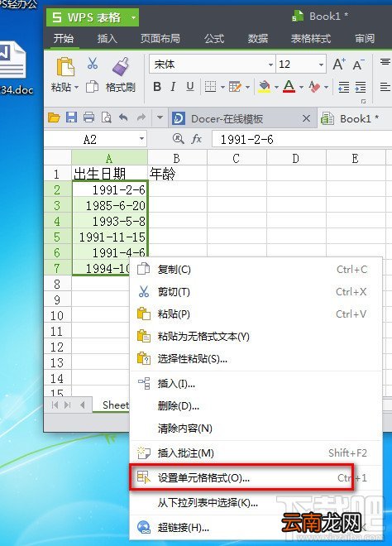
Task: Toggle Bold formatting
Action: click(157, 86)
